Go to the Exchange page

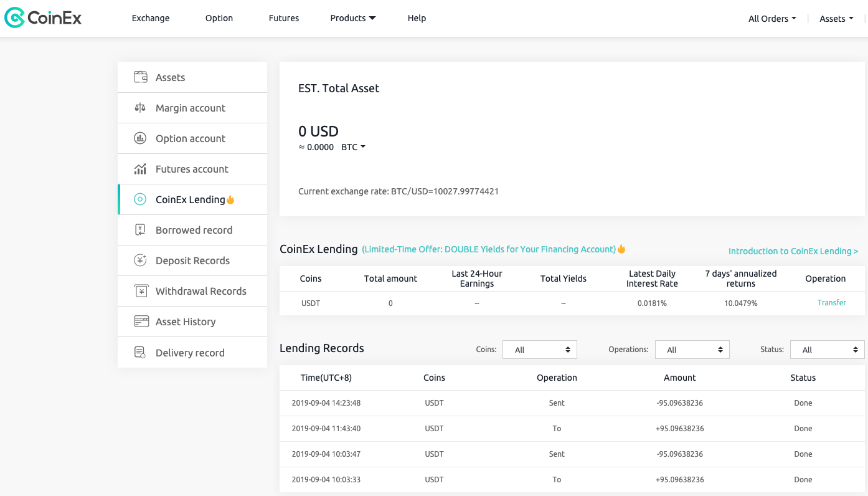[151, 18]
